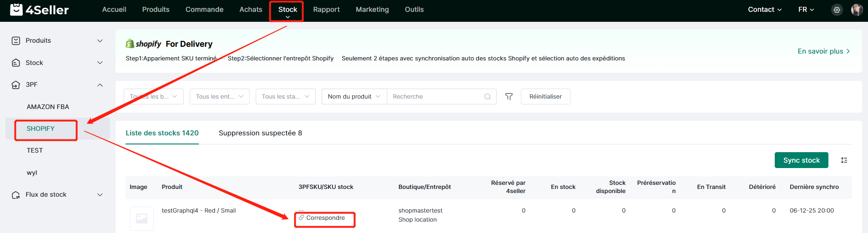
Task: Click the 3PFSKU/SKU stock column header
Action: click(x=326, y=187)
